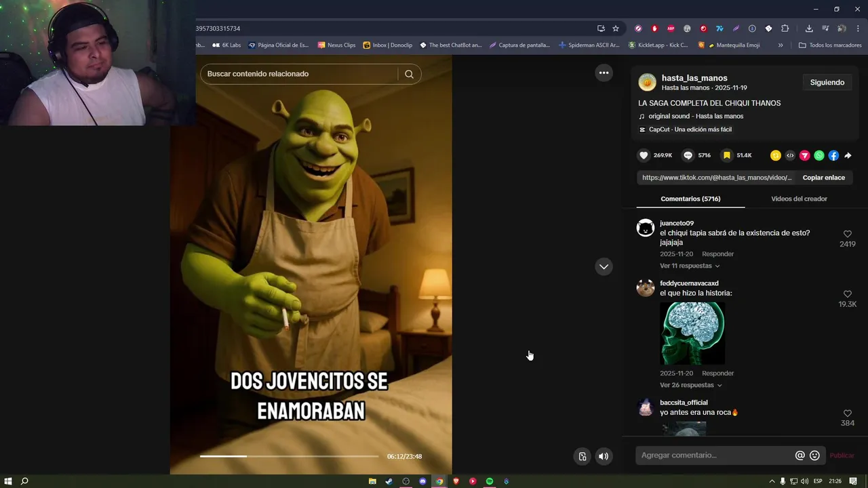Open Spotify from the taskbar

pyautogui.click(x=490, y=481)
